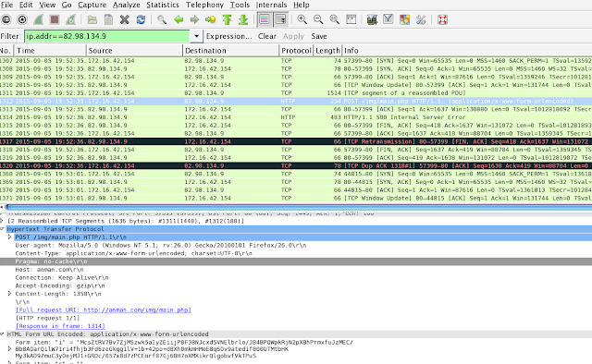
Task: Toggle auto scroll in live capture
Action: click(x=280, y=19)
